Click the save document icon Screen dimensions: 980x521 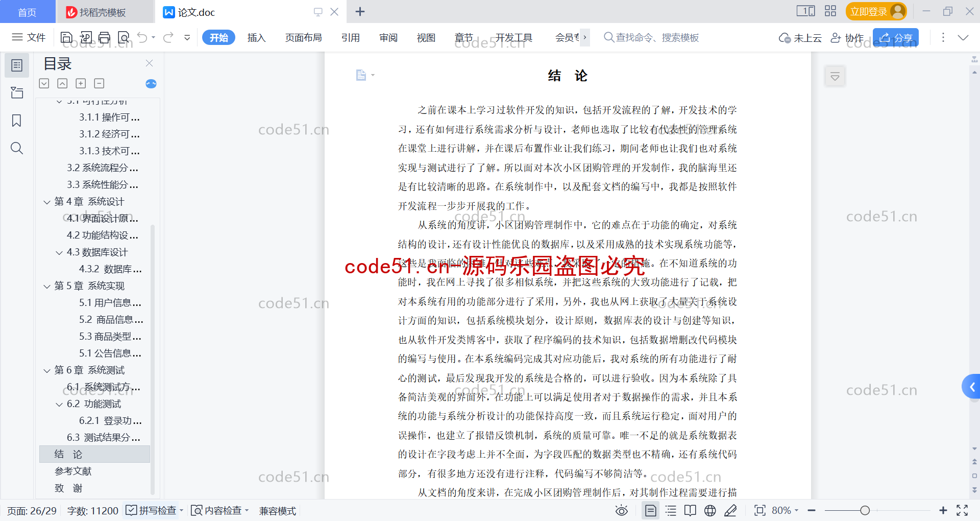pyautogui.click(x=66, y=37)
